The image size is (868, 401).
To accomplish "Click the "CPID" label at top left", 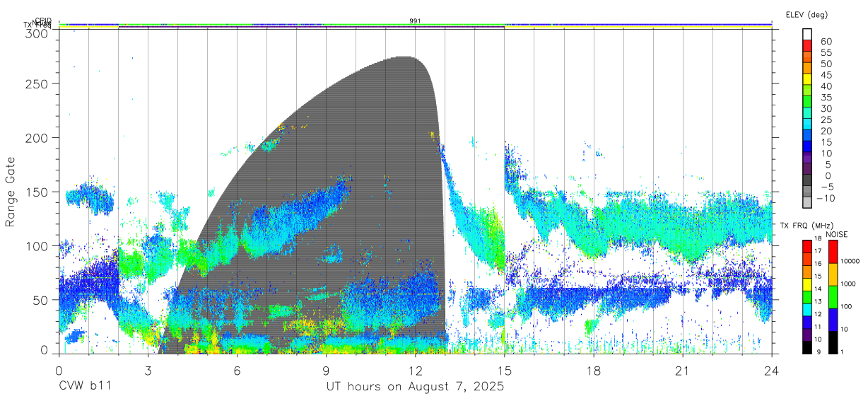I will [42, 21].
